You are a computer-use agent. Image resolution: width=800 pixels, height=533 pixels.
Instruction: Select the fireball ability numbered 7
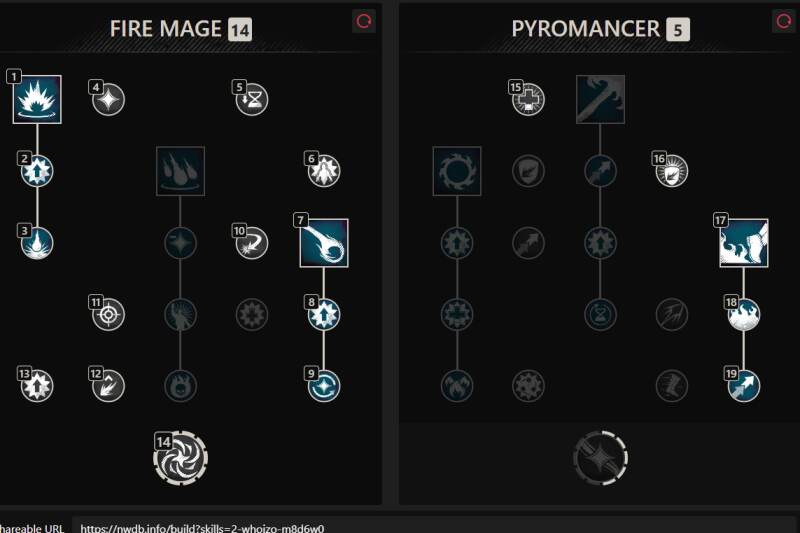[x=324, y=243]
